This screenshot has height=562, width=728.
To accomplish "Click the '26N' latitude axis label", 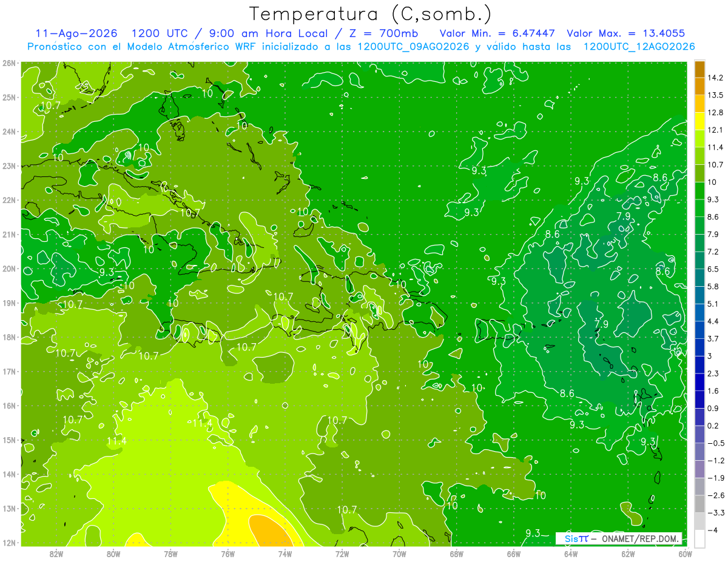I will click(x=8, y=63).
